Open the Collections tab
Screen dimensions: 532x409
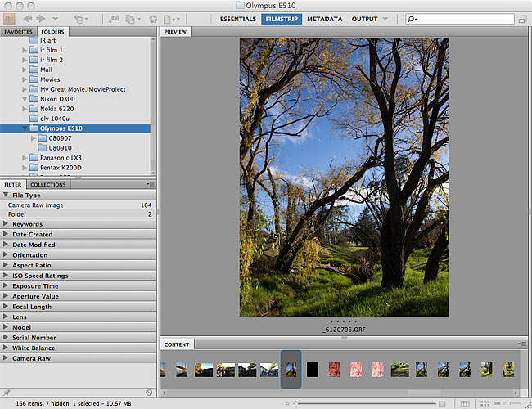coord(47,185)
